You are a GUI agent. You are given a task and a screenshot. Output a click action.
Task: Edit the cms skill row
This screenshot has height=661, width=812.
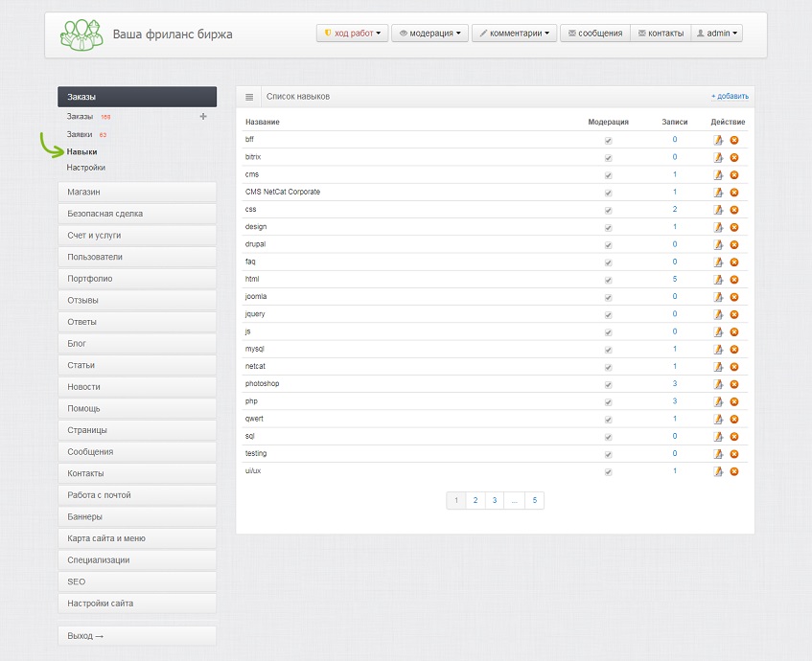718,175
